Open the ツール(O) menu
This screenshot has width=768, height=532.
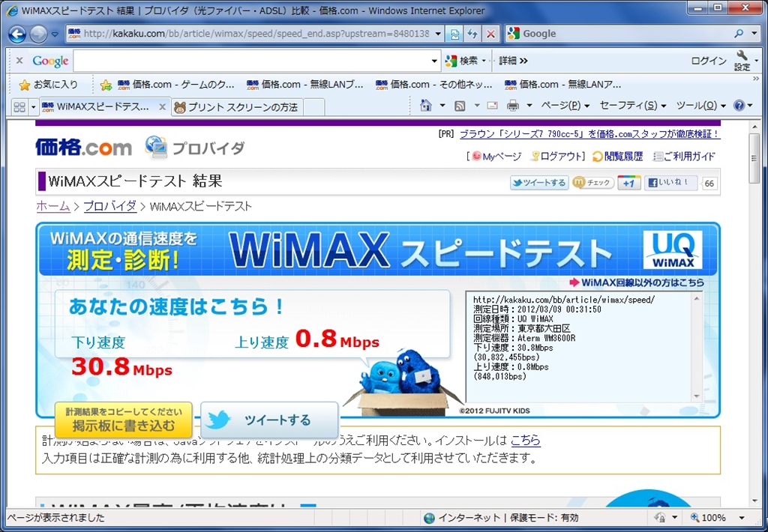(x=701, y=106)
